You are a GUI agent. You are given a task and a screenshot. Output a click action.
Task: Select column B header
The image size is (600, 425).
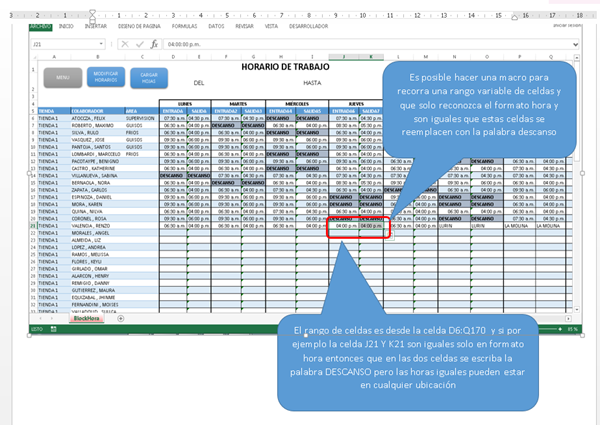point(98,57)
